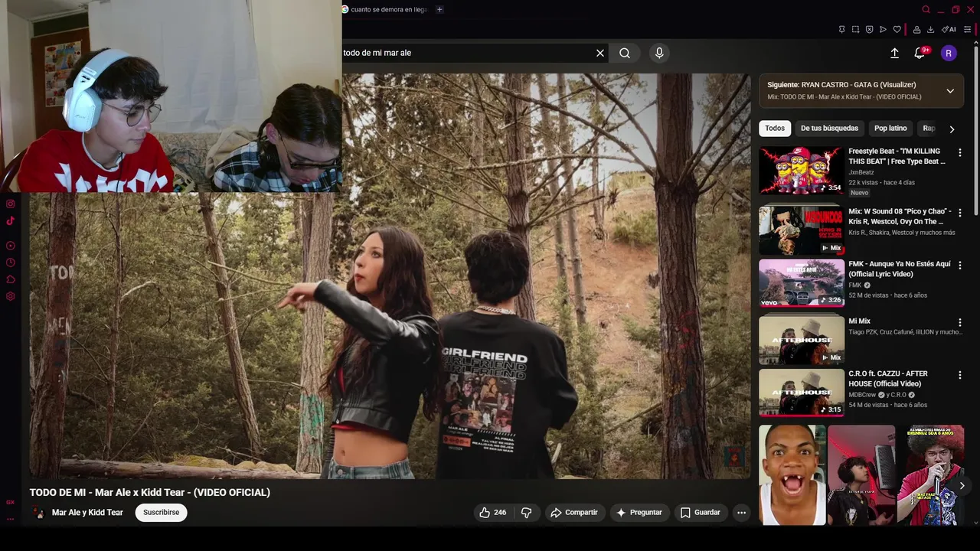The width and height of the screenshot is (980, 551).
Task: Open options menu for FMK Aunque Ya No Estés Aquí
Action: [959, 266]
